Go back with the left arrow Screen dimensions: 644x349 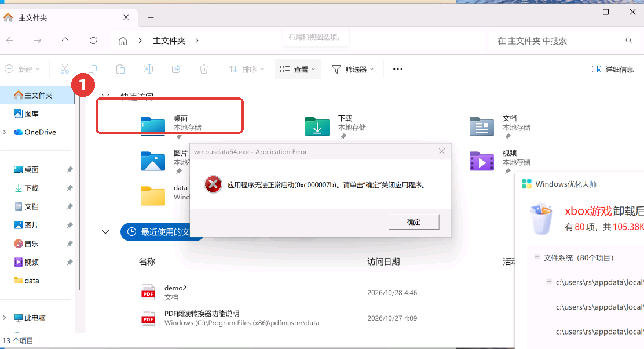click(10, 40)
